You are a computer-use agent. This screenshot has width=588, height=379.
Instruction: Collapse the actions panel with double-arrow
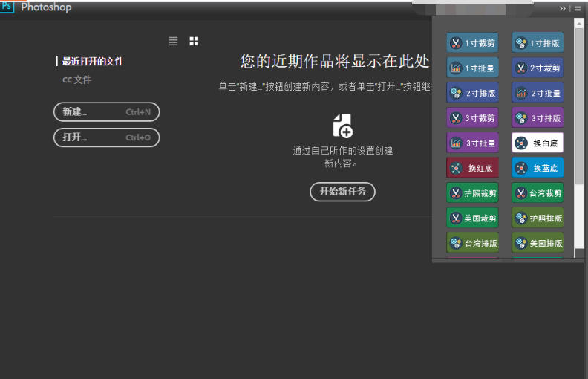(x=562, y=8)
